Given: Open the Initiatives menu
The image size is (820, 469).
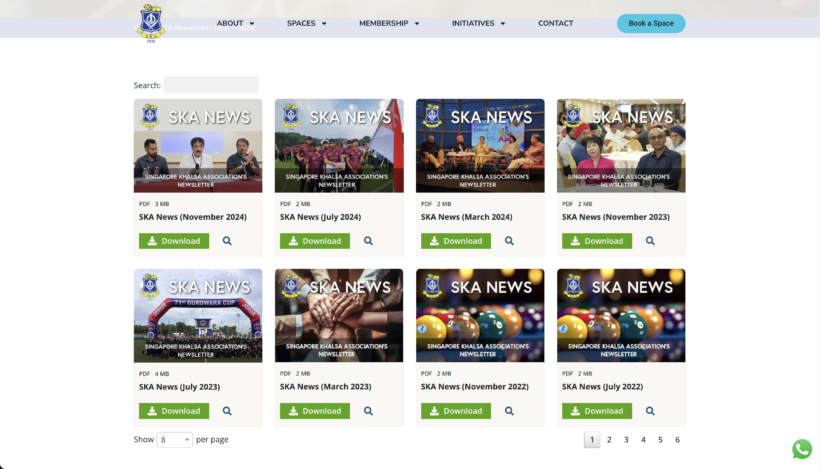Looking at the screenshot, I should (x=478, y=23).
